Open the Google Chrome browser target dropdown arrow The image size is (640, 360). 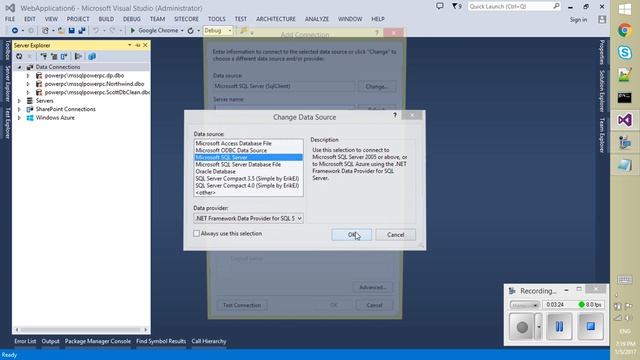[x=182, y=31]
